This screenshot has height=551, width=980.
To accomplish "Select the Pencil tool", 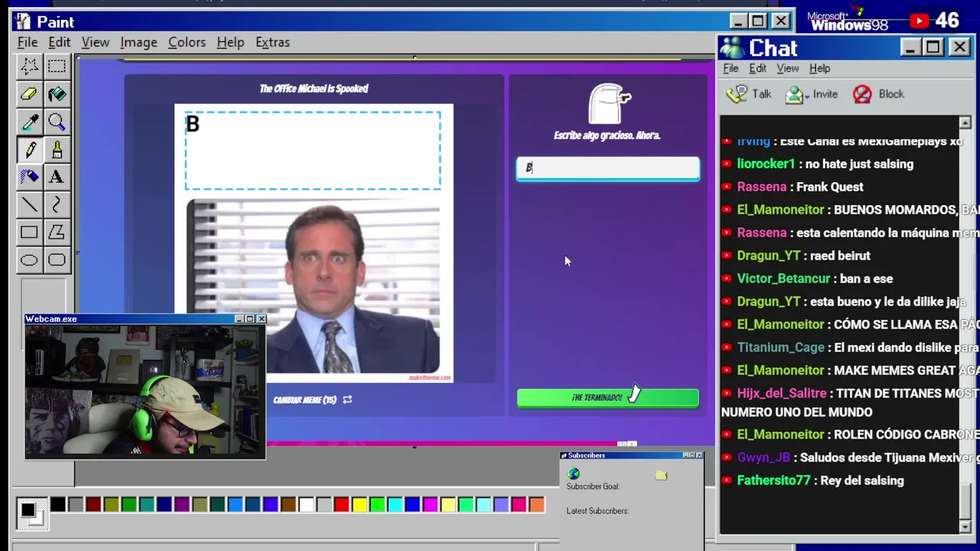I will coord(29,149).
